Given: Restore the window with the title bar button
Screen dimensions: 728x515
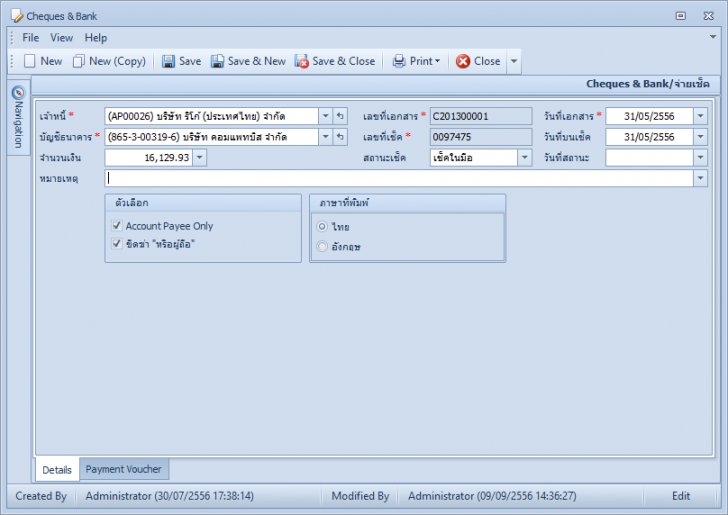Looking at the screenshot, I should click(681, 16).
